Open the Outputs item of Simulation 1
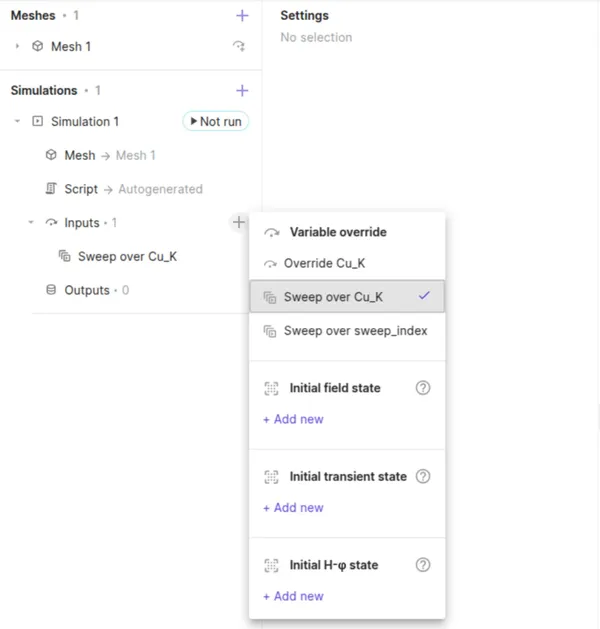Image resolution: width=600 pixels, height=629 pixels. click(x=87, y=290)
